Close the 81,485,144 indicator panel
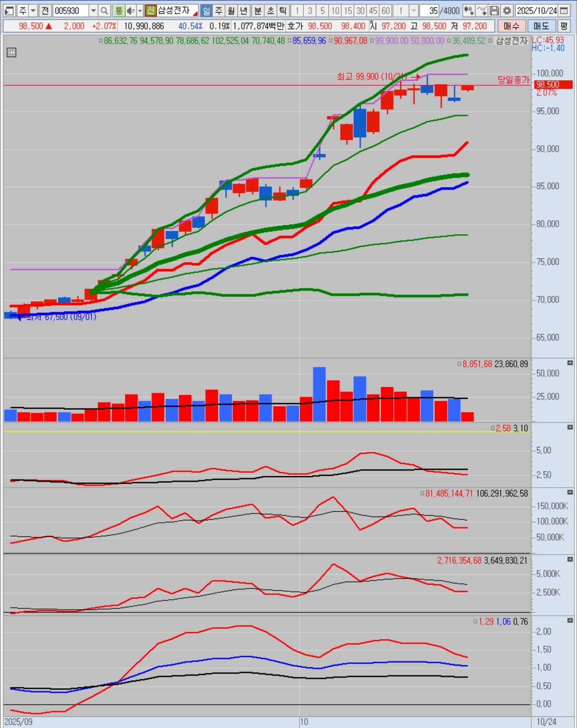577x728 pixels. tap(570, 493)
